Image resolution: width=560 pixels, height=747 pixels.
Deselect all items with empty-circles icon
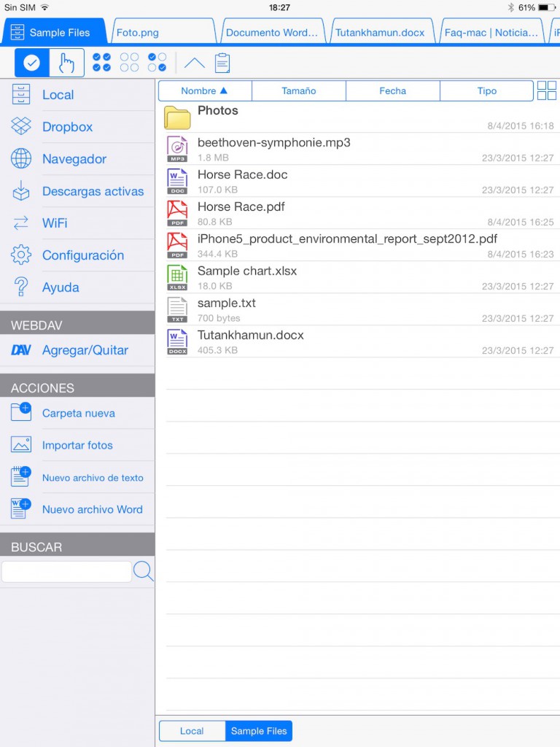pos(129,63)
